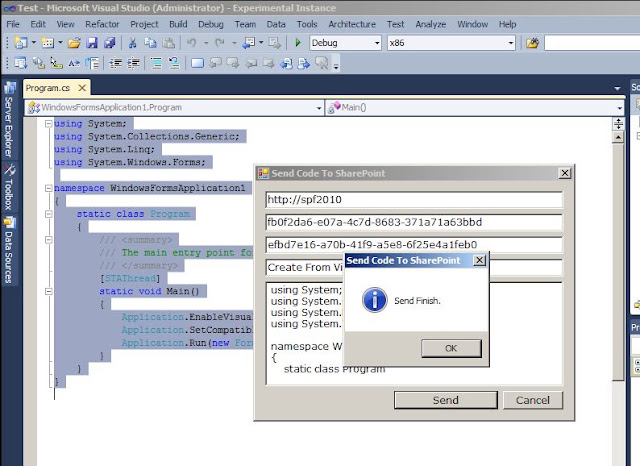Click the Redo arrow icon
Image resolution: width=640 pixels, height=466 pixels.
point(220,42)
